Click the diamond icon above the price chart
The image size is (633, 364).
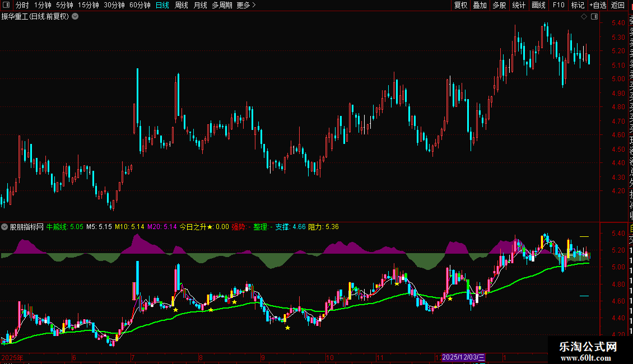(584, 17)
